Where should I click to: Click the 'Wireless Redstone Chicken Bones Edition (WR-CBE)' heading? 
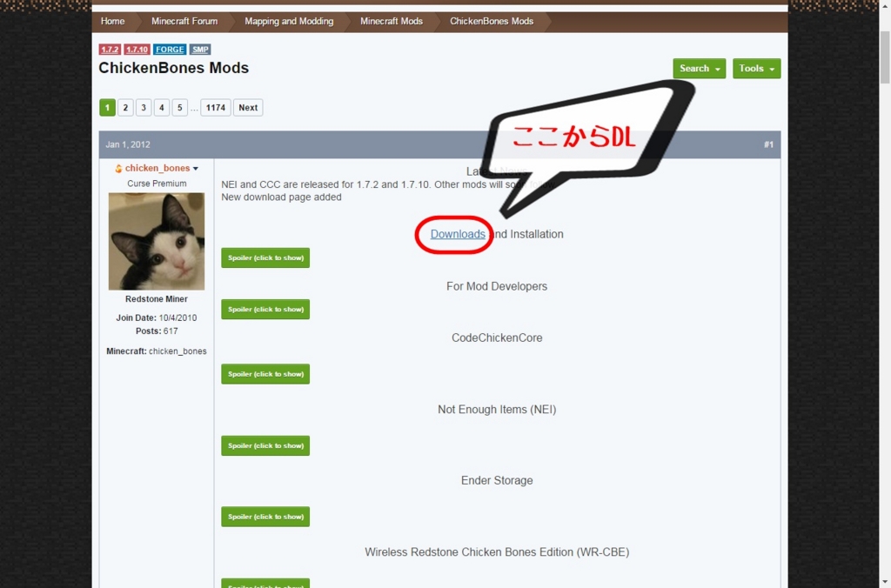[497, 552]
